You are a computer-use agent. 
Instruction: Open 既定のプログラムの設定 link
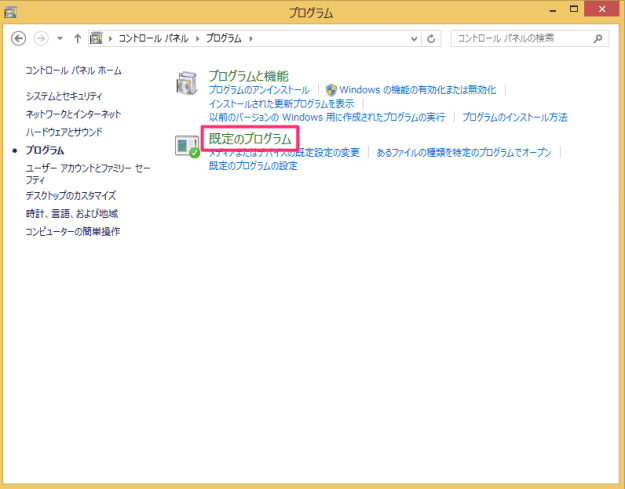[253, 166]
